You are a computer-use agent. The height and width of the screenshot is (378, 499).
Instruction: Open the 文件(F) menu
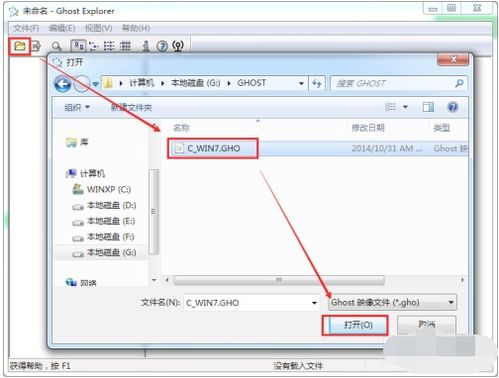click(26, 28)
